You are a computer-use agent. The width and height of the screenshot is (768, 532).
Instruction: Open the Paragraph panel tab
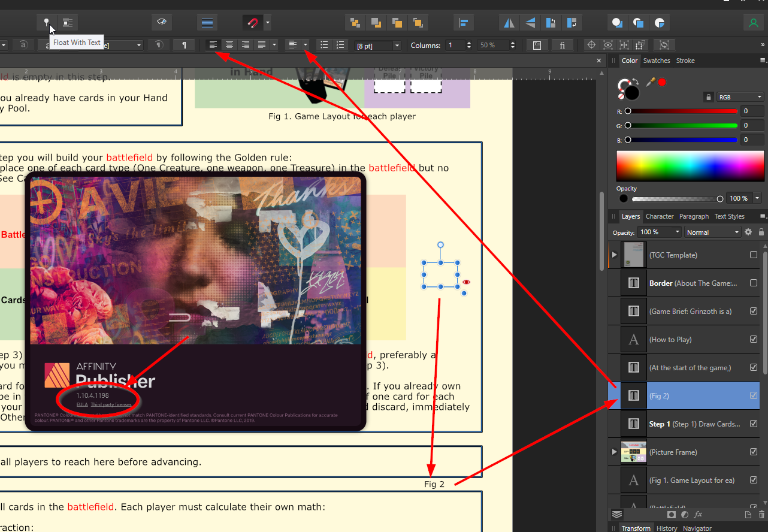point(694,216)
